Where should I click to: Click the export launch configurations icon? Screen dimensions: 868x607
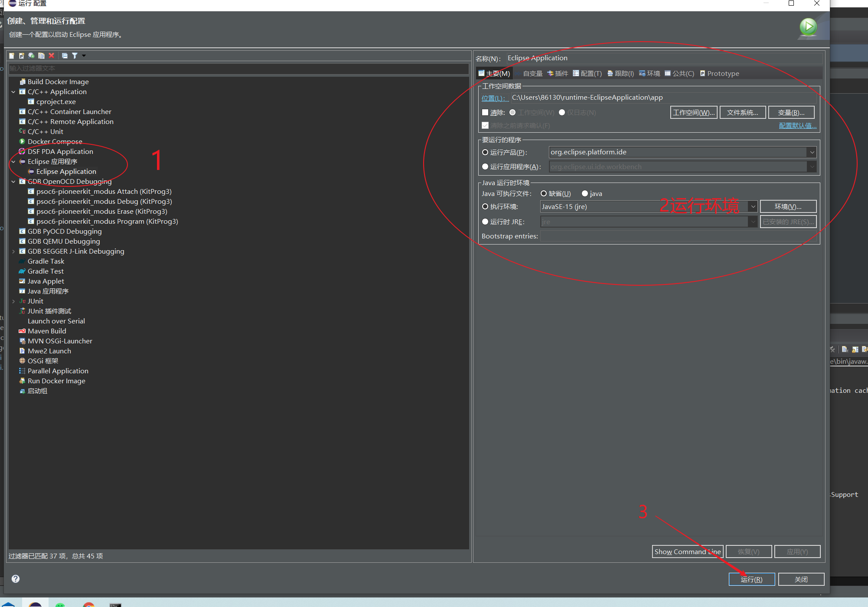point(31,55)
